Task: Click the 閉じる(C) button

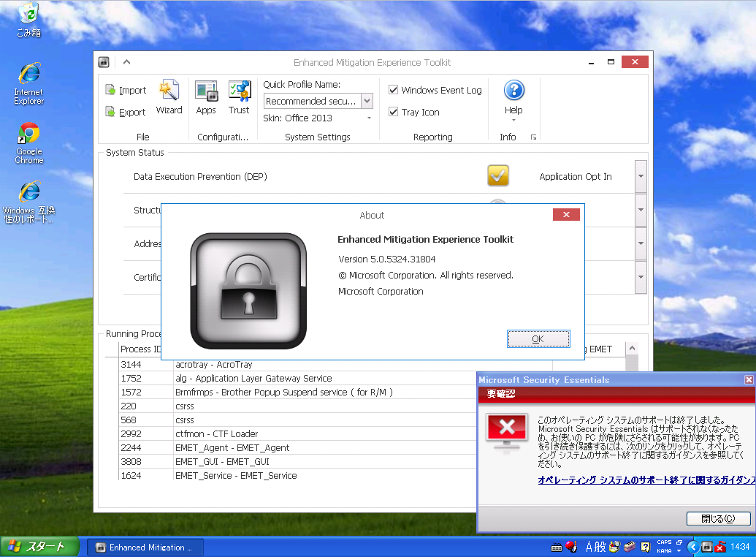Action: point(719,519)
